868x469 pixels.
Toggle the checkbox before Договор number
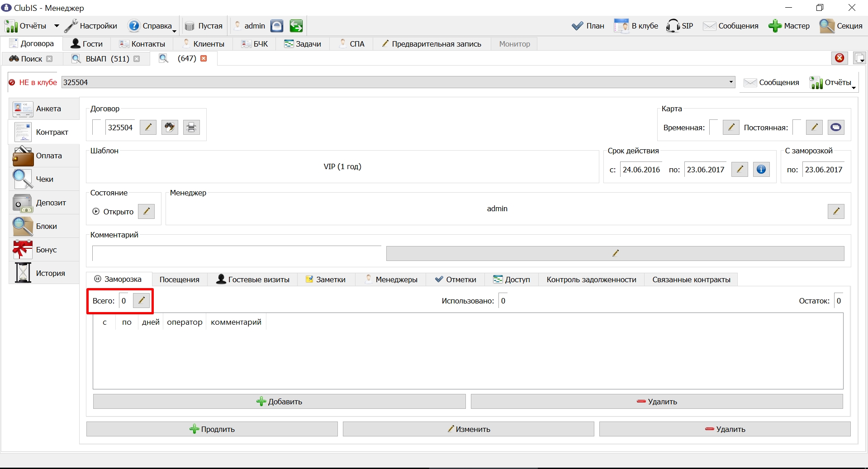click(x=97, y=128)
